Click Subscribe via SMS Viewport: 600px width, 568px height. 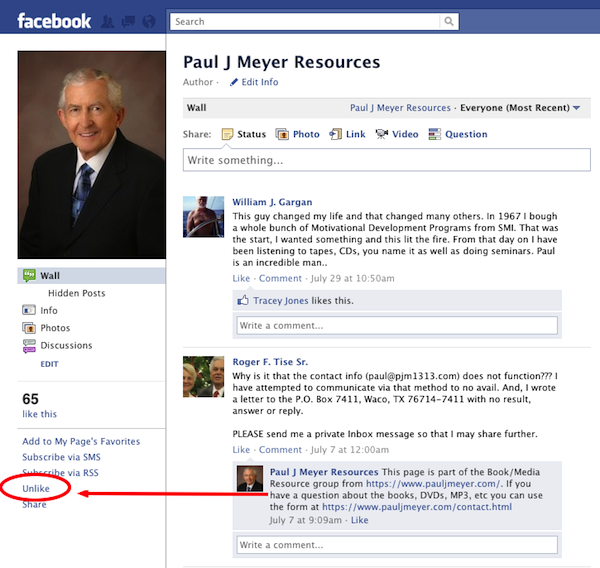tap(61, 457)
